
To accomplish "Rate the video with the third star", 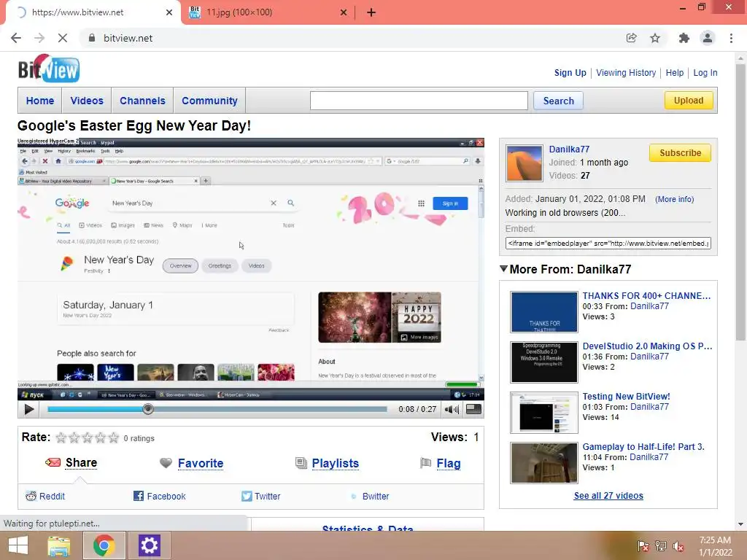I will pyautogui.click(x=88, y=437).
